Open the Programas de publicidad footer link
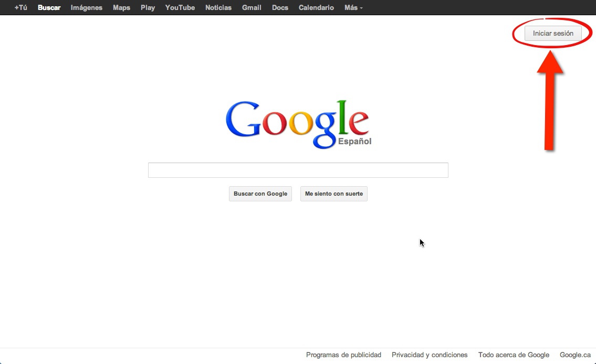This screenshot has width=596, height=364. pyautogui.click(x=343, y=355)
